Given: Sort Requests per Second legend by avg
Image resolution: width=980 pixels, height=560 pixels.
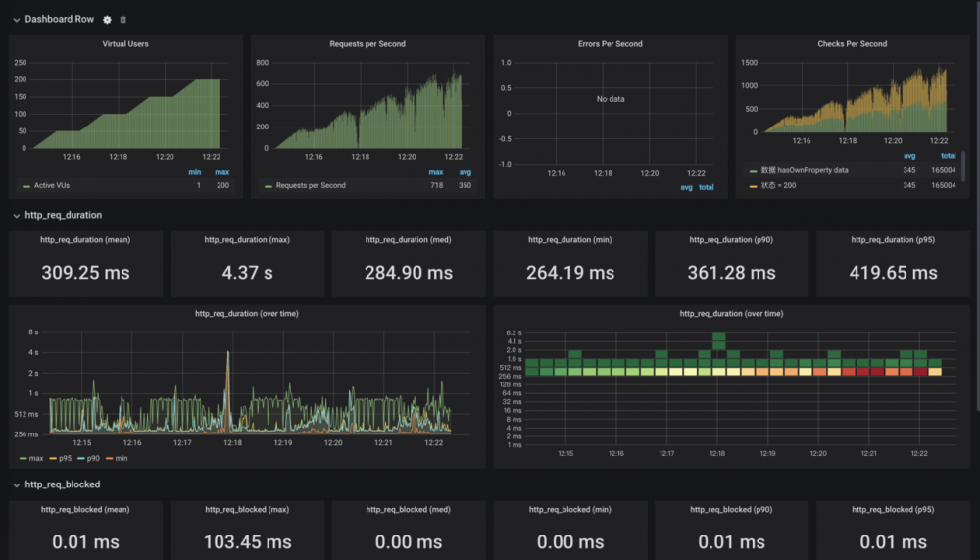Looking at the screenshot, I should tap(465, 172).
